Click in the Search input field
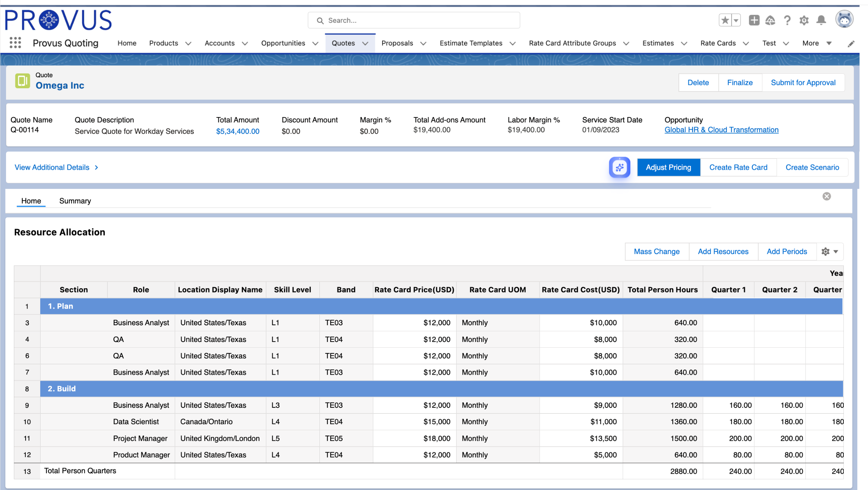This screenshot has width=868, height=490. (420, 20)
